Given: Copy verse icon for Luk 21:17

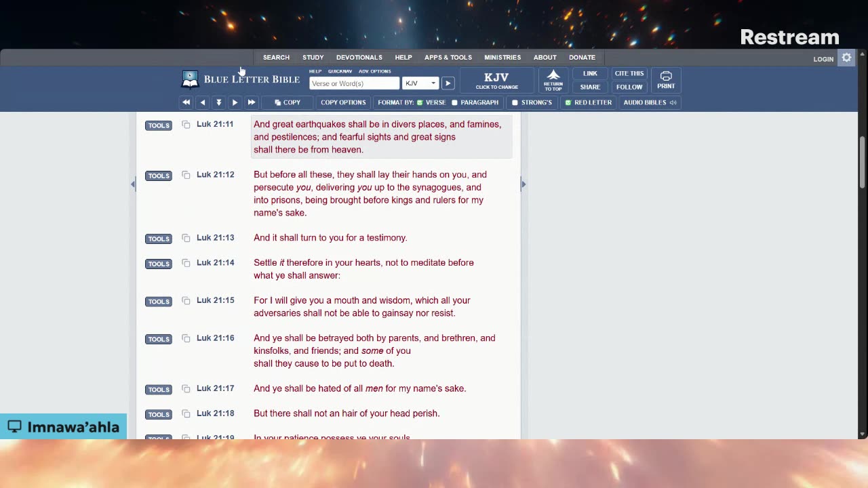Looking at the screenshot, I should [186, 389].
